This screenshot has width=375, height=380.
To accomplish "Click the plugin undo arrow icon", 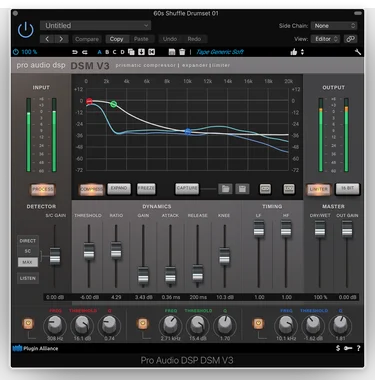I will pyautogui.click(x=75, y=52).
